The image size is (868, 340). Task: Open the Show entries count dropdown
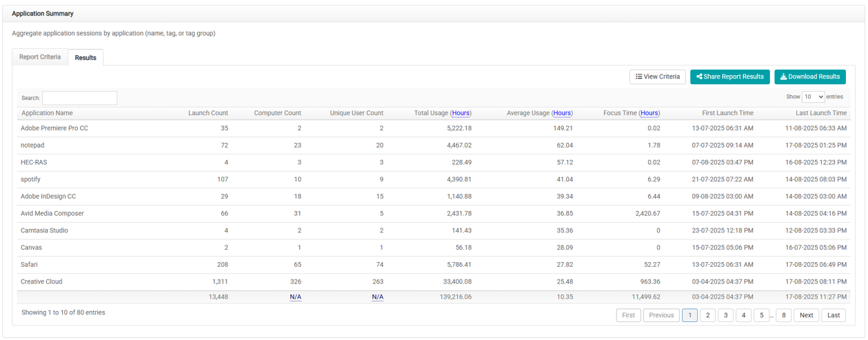[x=813, y=97]
